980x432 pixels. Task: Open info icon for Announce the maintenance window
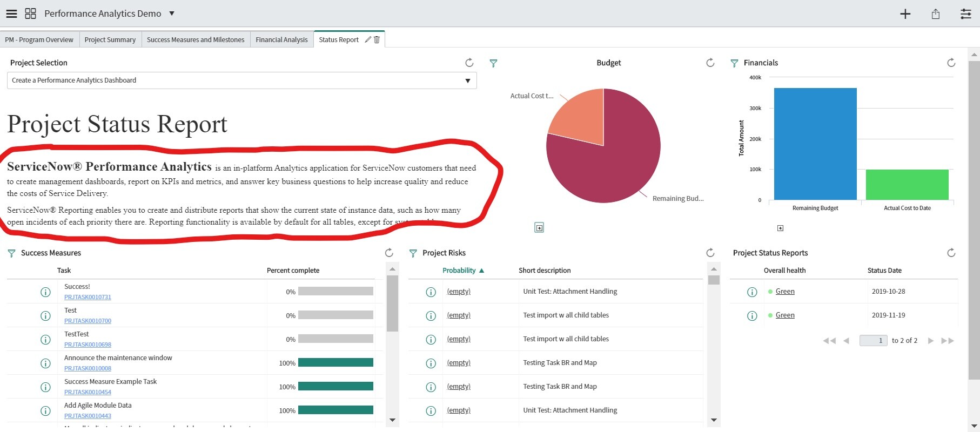[45, 363]
